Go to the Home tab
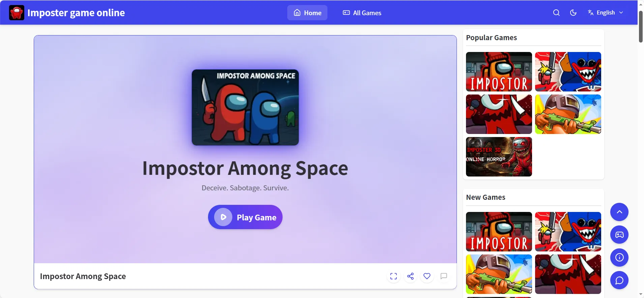This screenshot has height=298, width=644. (307, 13)
